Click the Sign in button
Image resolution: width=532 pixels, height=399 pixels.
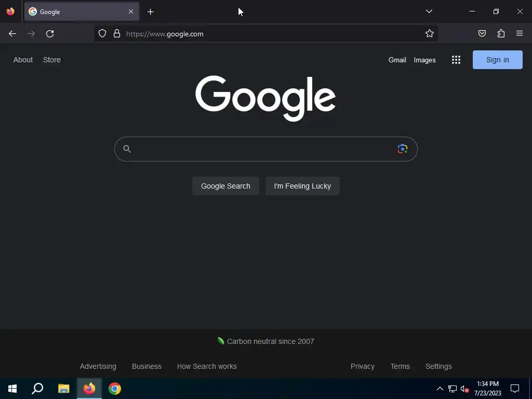tap(497, 60)
